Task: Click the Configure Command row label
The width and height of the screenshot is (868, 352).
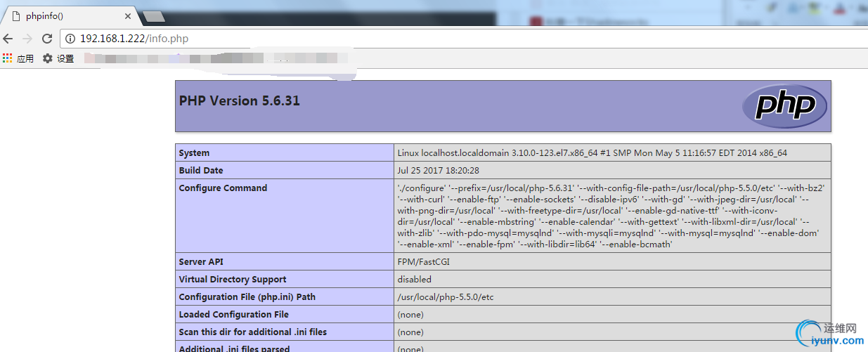Action: click(x=223, y=188)
